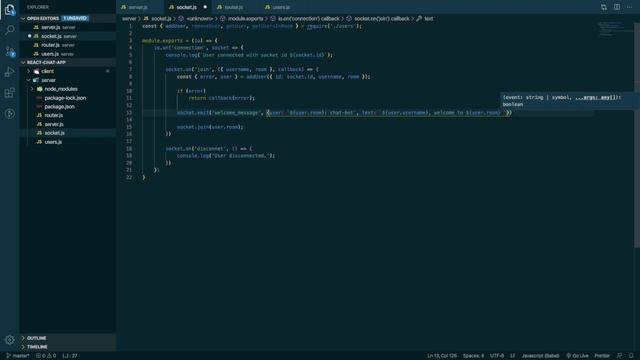Click unsaved-changes dot on socket.js tab
Image resolution: width=640 pixels, height=360 pixels.
205,7
